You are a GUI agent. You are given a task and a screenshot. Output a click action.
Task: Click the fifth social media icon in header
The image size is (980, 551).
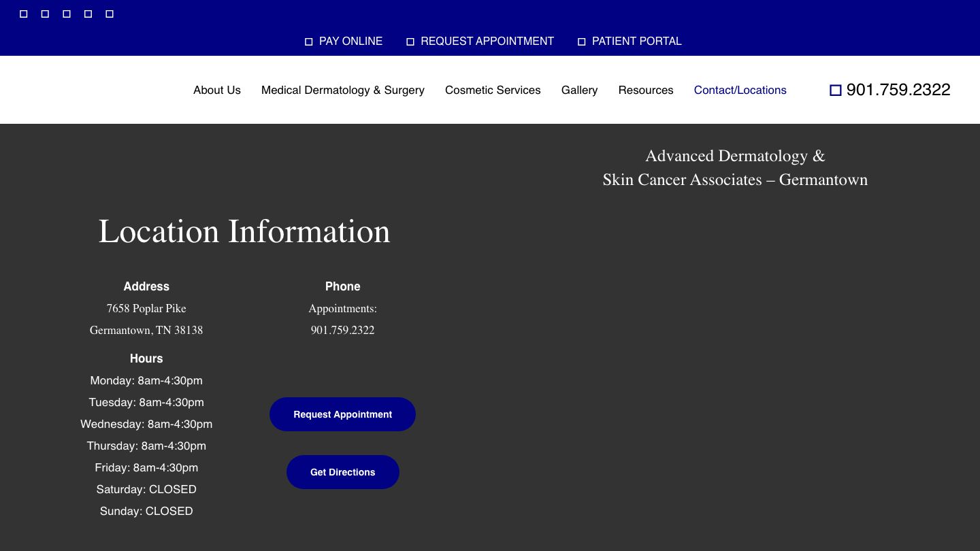pos(109,13)
